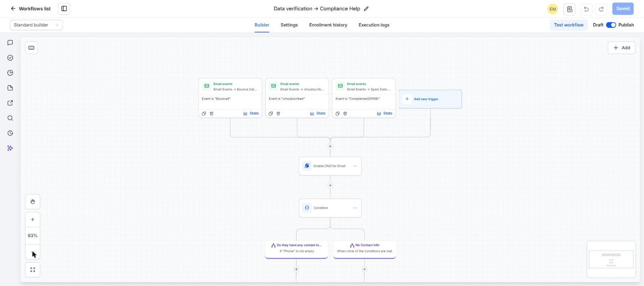Image resolution: width=644 pixels, height=286 pixels.
Task: Open the three-dot menu on Enable DND for Email
Action: pos(355,166)
